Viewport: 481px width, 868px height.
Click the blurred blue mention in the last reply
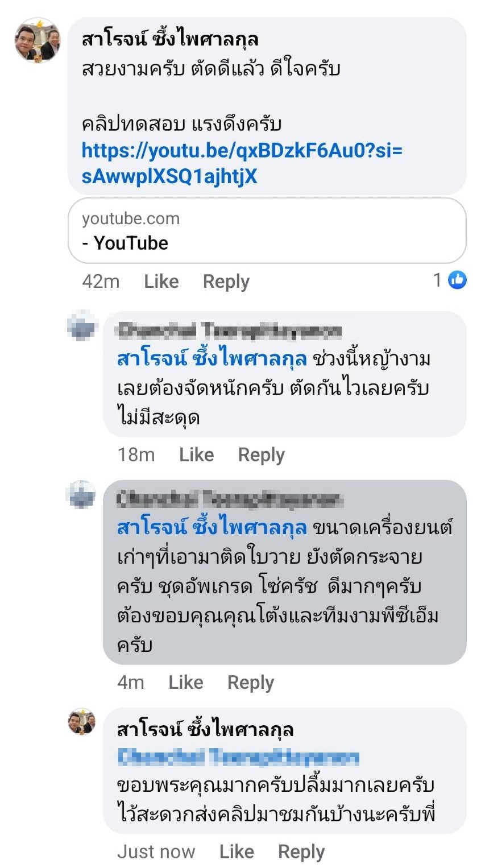238,758
